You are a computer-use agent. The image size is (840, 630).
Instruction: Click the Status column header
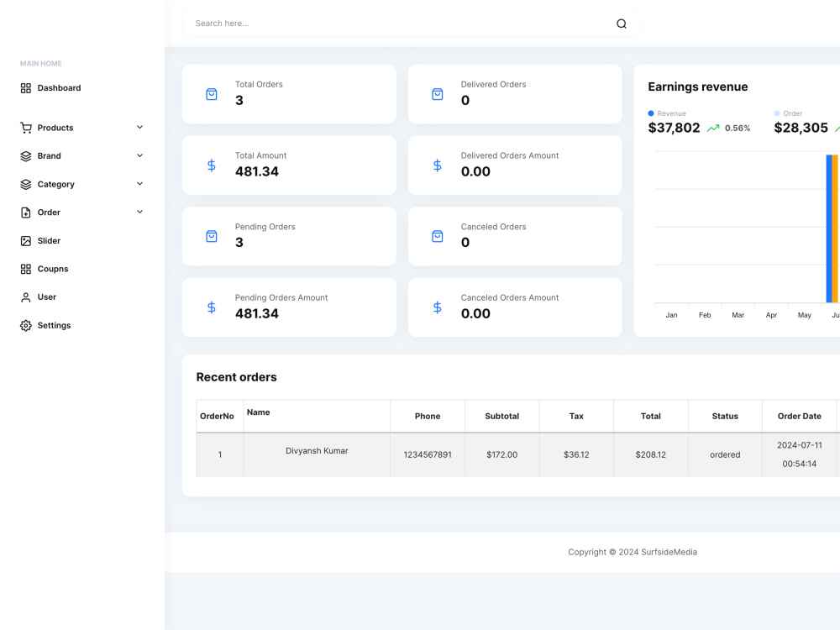[725, 417]
